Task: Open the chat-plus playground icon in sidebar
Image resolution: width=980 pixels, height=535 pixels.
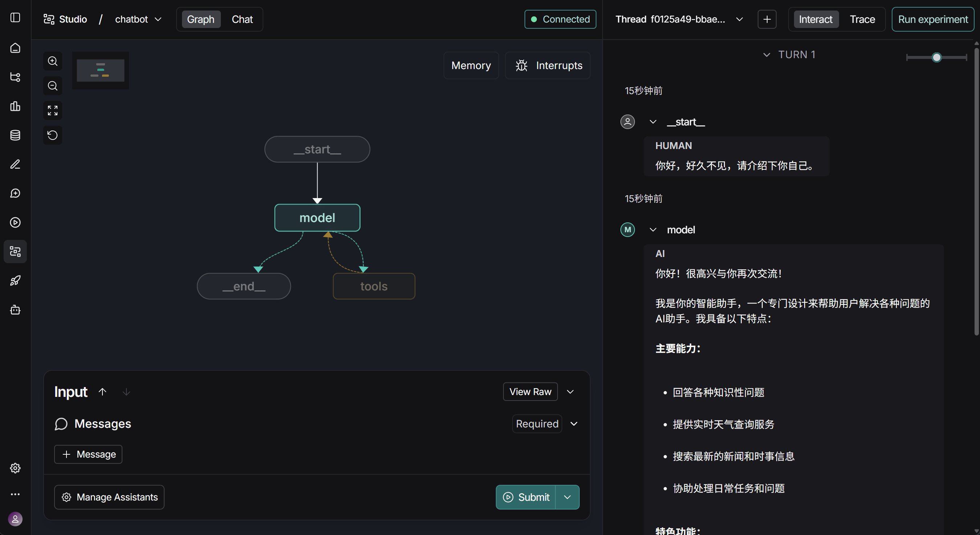Action: (15, 193)
